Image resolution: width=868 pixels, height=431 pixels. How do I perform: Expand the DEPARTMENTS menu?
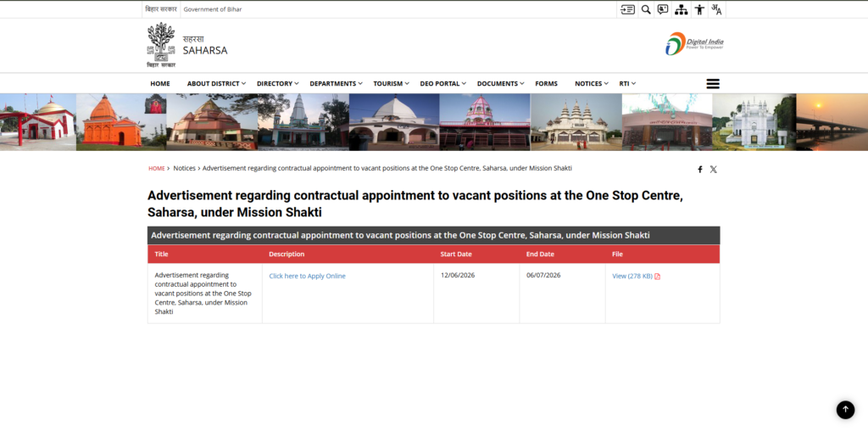click(336, 84)
